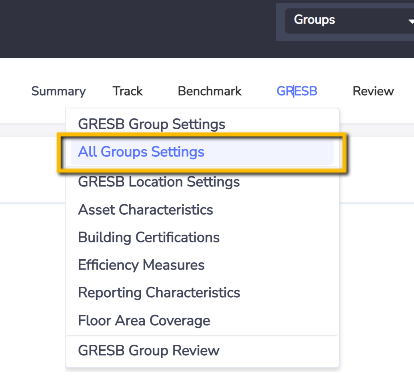Open the Track tab
414x392 pixels.
click(x=127, y=91)
